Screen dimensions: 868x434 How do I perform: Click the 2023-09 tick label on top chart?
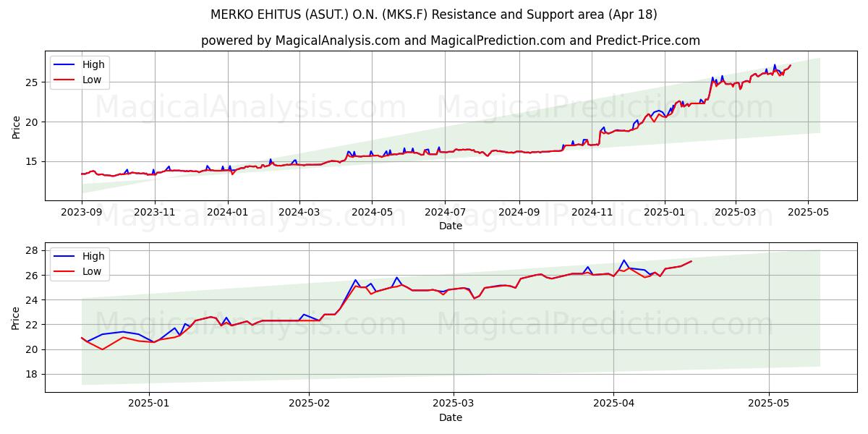pos(81,213)
